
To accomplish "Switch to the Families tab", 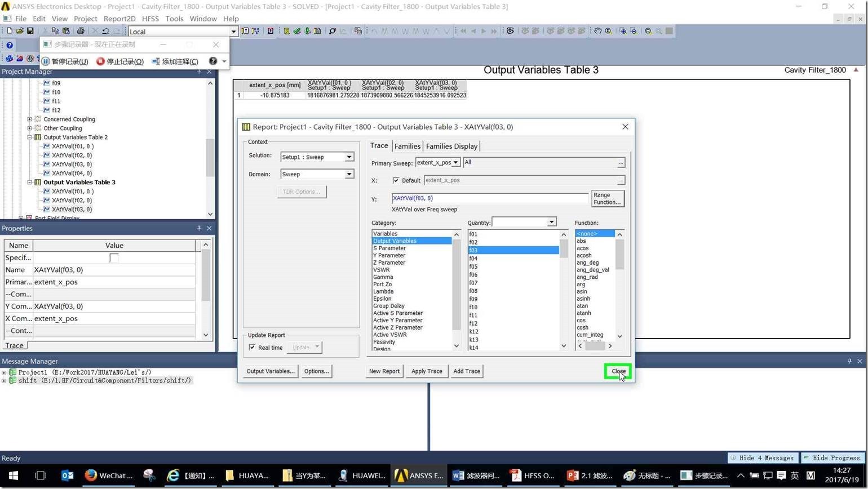I will pos(407,146).
